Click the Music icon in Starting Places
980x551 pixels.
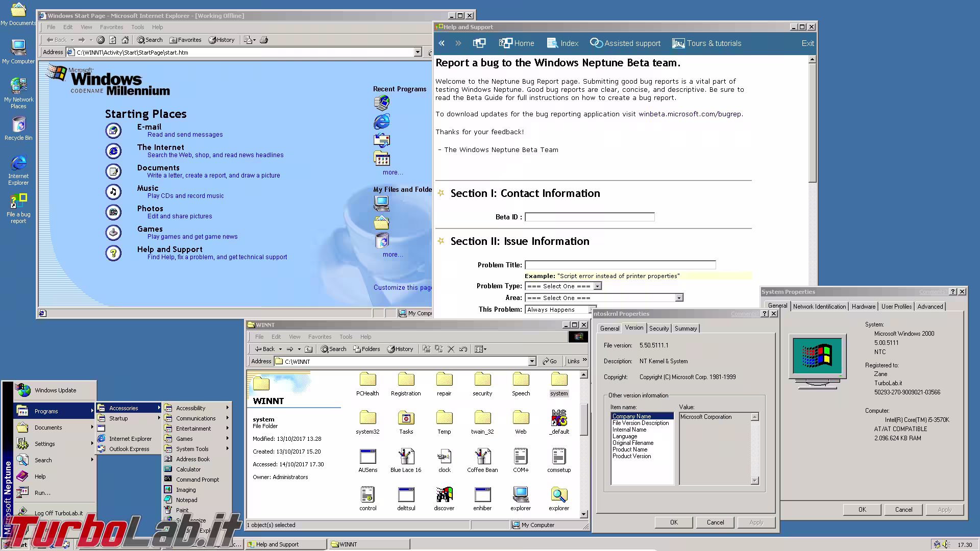(113, 192)
